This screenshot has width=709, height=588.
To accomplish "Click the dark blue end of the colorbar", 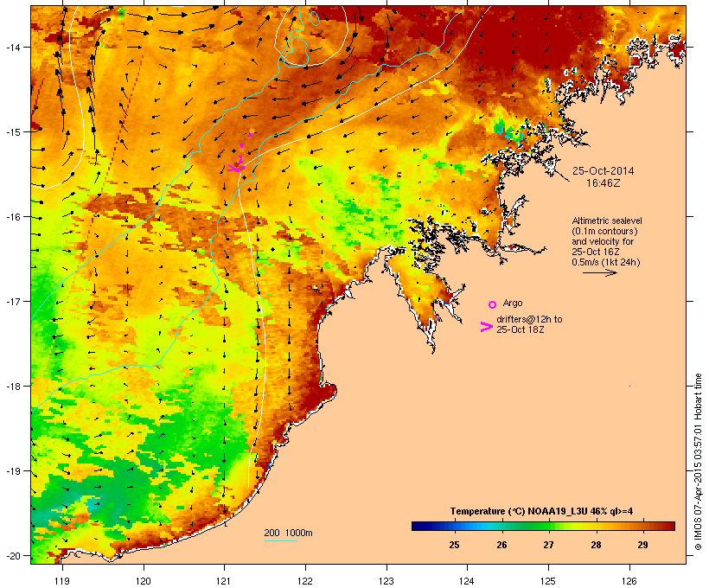I will pyautogui.click(x=416, y=526).
